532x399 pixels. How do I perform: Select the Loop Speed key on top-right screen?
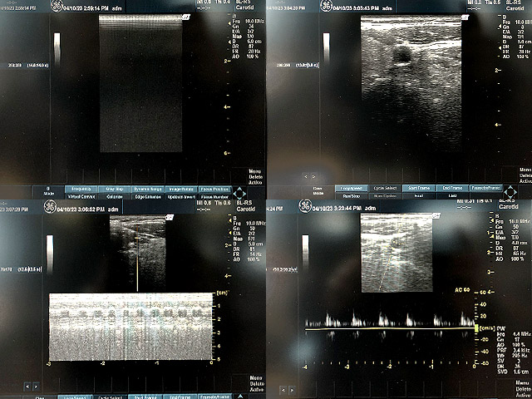[352, 188]
